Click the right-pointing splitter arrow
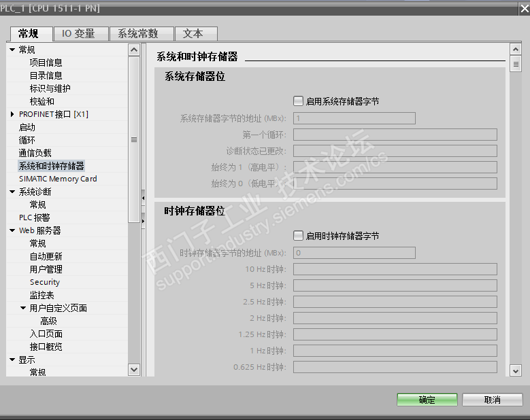 (x=144, y=221)
